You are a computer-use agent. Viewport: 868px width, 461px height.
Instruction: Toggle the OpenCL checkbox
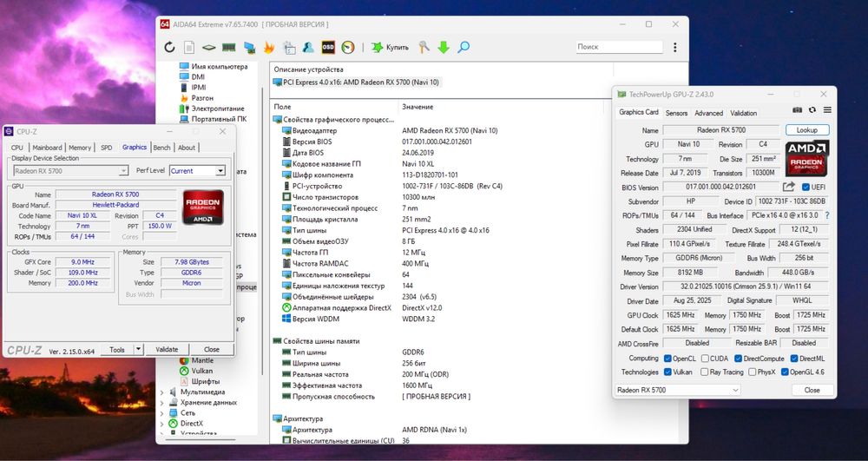(667, 359)
